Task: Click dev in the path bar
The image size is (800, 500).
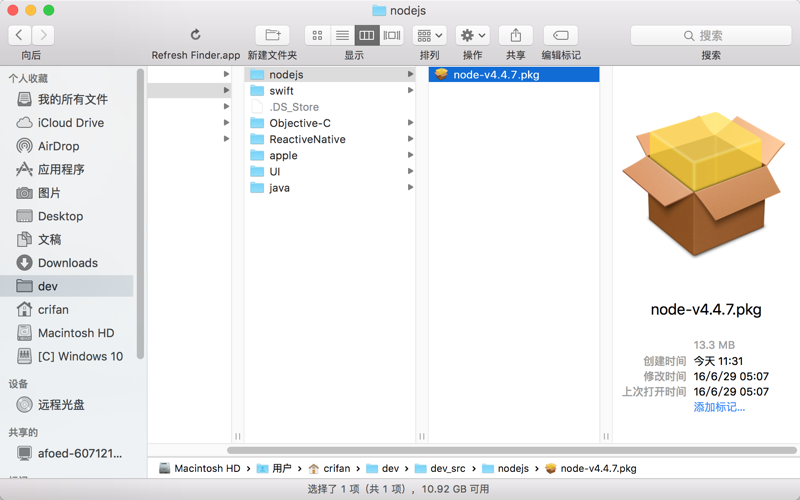Action: (x=383, y=468)
